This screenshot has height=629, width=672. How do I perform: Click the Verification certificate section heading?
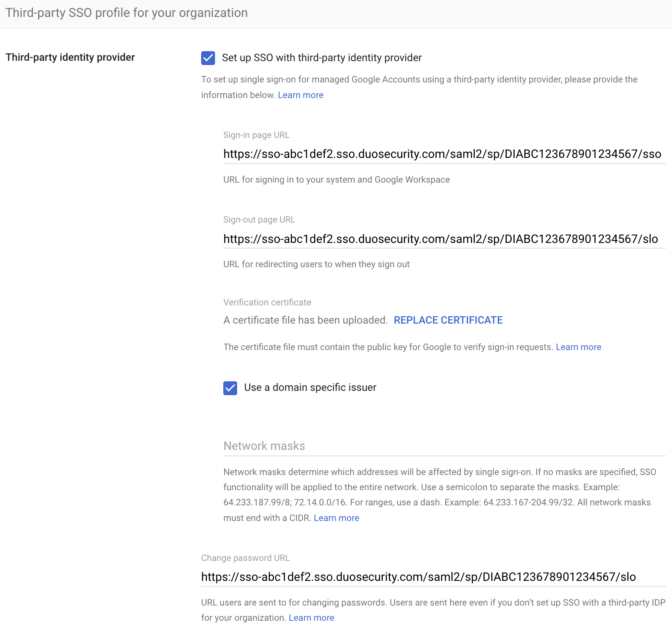[x=267, y=302]
